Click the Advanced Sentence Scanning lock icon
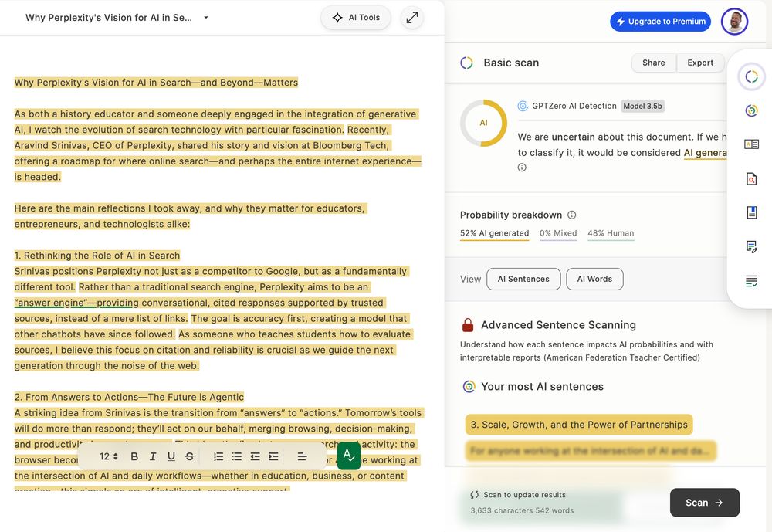772x532 pixels. point(468,325)
